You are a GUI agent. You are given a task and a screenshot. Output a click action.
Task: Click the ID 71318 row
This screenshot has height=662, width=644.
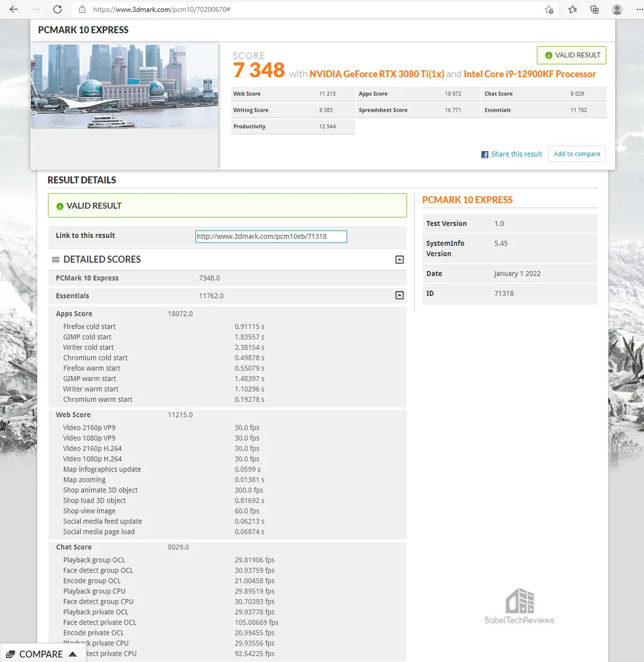pos(510,293)
